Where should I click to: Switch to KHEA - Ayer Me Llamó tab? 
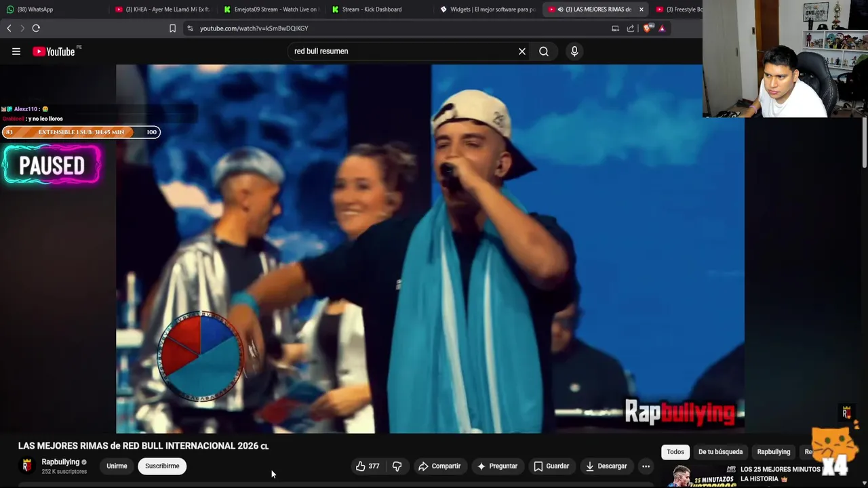[x=163, y=9]
